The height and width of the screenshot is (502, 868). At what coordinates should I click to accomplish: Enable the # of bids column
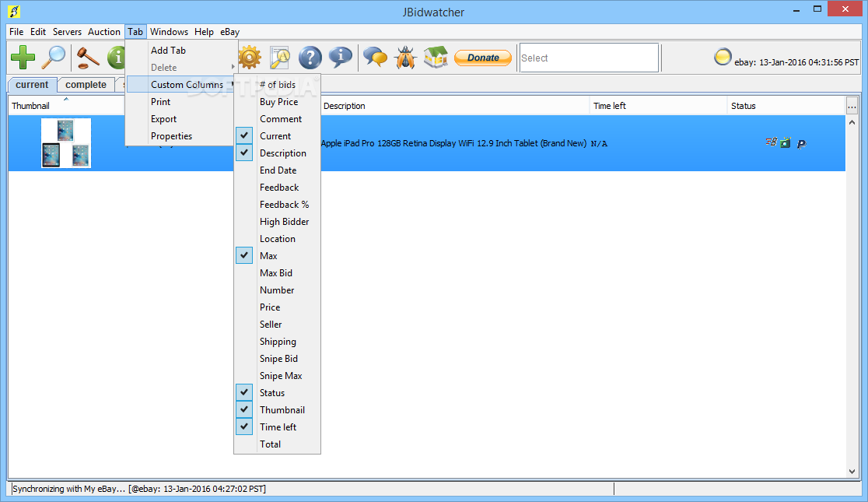click(277, 84)
